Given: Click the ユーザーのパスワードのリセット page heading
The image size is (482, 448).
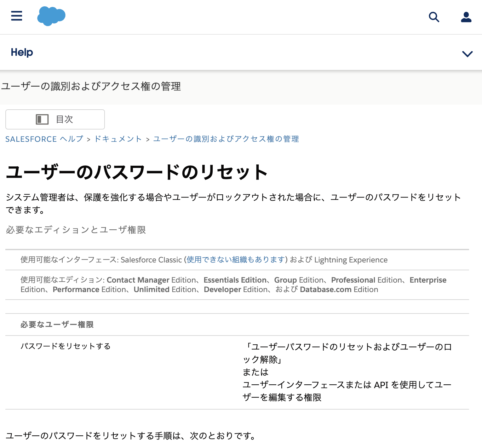Looking at the screenshot, I should click(136, 172).
